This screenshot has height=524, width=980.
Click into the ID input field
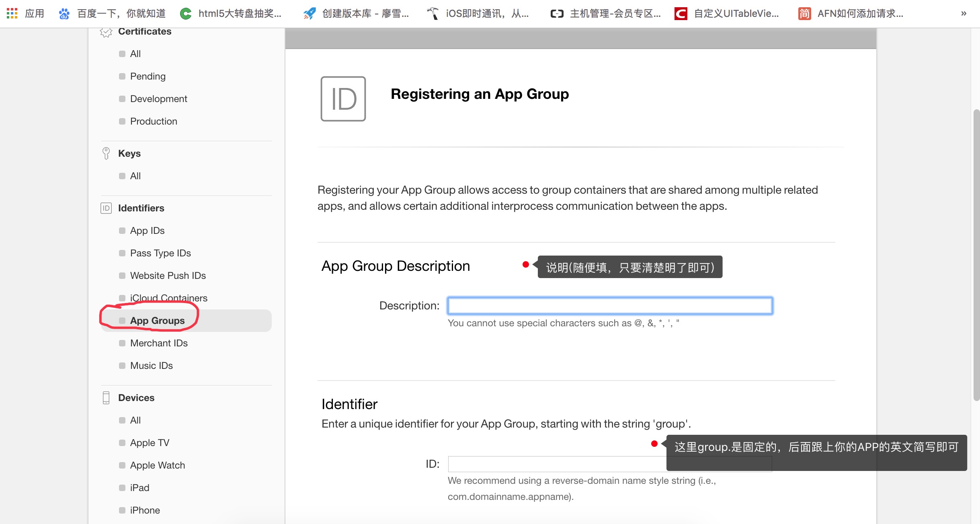click(x=557, y=464)
